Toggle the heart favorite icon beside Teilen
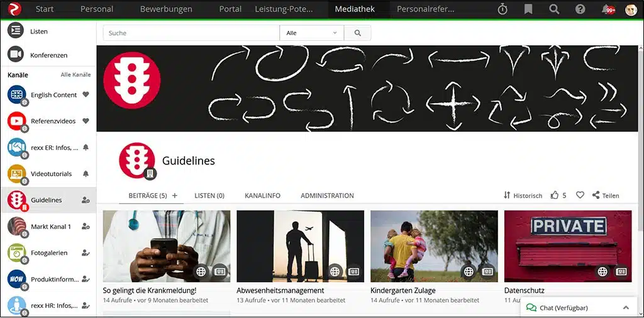Viewport: 644px width, 318px height. [x=580, y=196]
